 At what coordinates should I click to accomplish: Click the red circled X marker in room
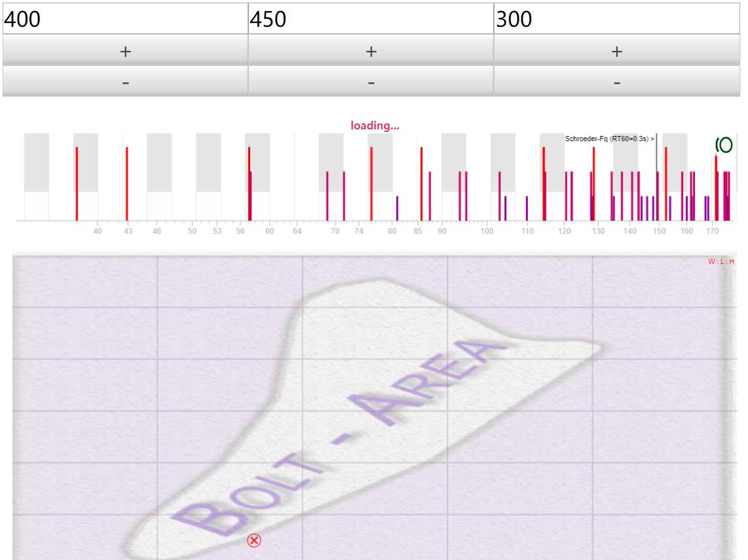[x=254, y=540]
